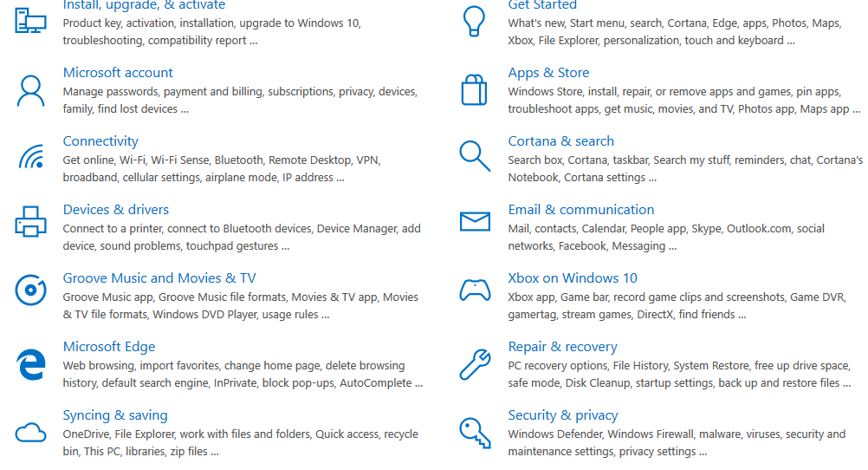Click the Devices & drivers printer icon
868x470 pixels.
30,222
